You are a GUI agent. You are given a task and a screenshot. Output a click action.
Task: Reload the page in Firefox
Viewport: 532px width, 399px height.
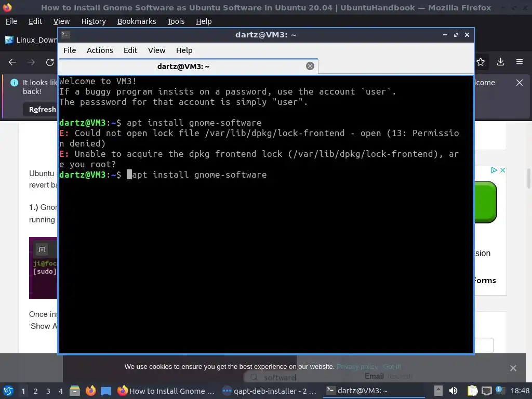[x=50, y=62]
